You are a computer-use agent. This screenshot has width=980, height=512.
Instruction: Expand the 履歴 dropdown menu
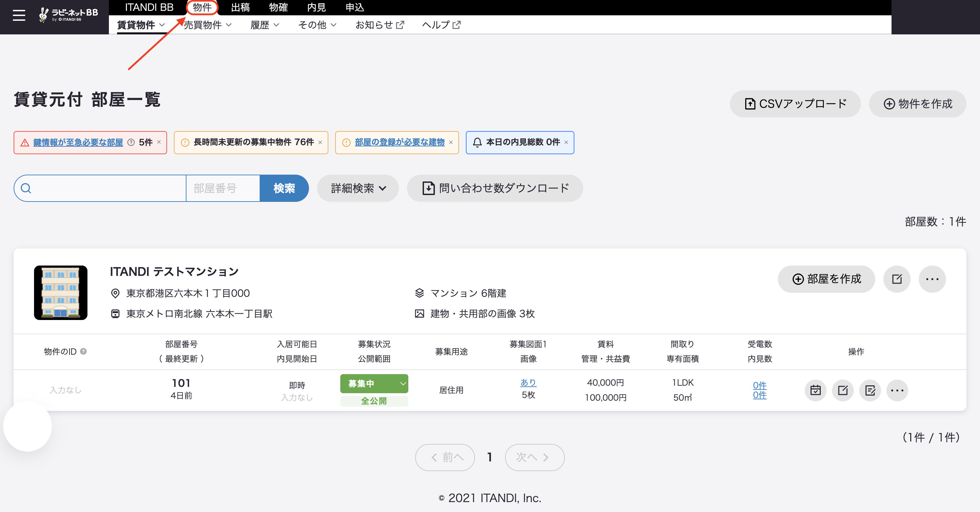(265, 25)
